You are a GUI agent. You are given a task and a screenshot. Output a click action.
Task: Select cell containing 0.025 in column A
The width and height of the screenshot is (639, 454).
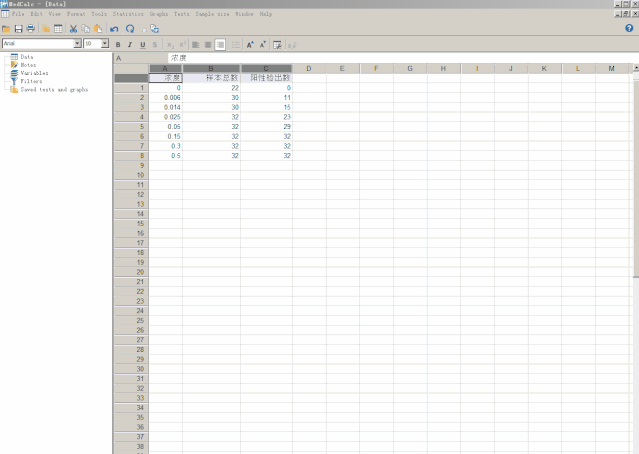tap(165, 117)
